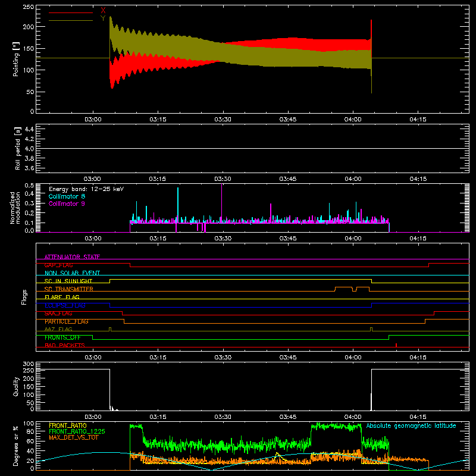Select the SC_TRANSMITTER flag label

(69, 289)
